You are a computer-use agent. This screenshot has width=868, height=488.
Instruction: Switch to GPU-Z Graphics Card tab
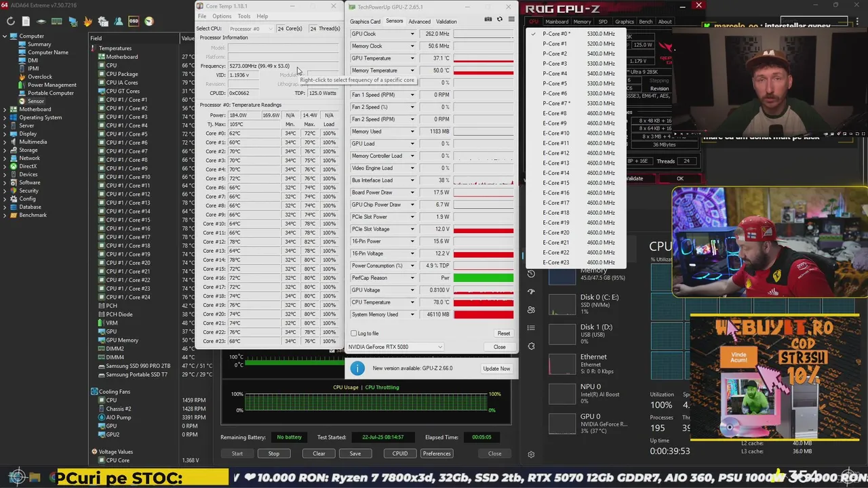(365, 22)
